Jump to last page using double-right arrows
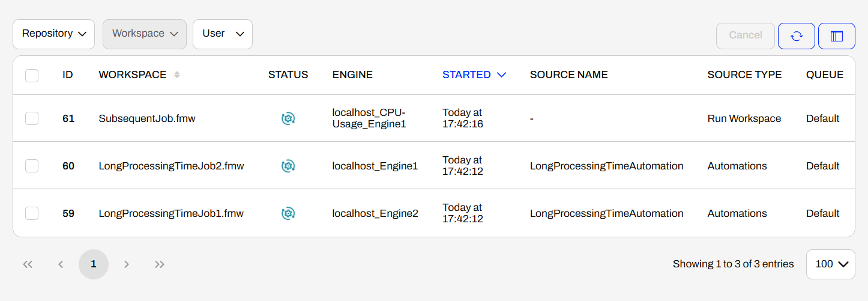This screenshot has width=868, height=301. [x=159, y=264]
